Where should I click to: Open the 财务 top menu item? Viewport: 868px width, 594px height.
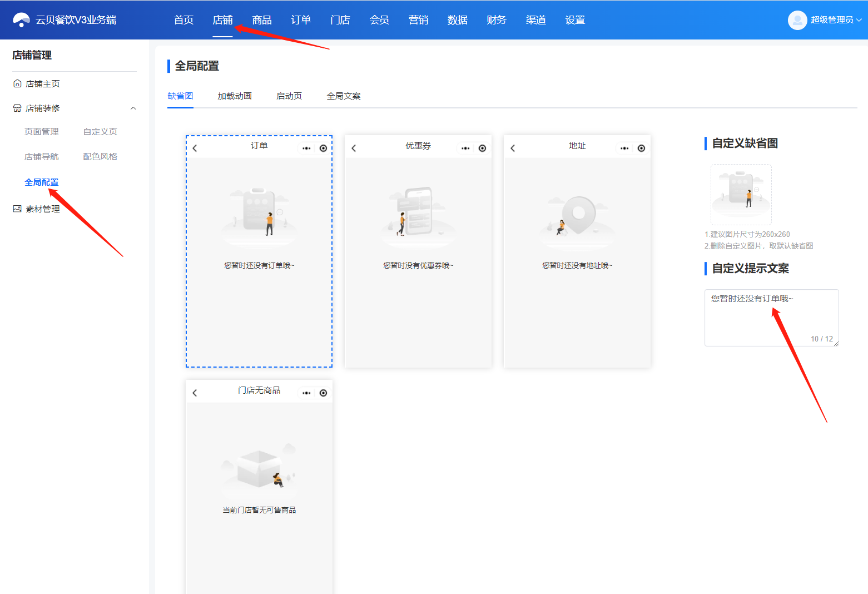point(497,20)
